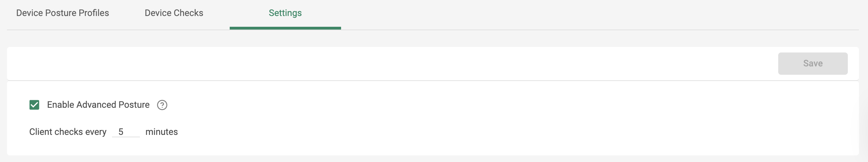This screenshot has width=868, height=162.
Task: Click the green underline beneath Settings tab
Action: 285,28
